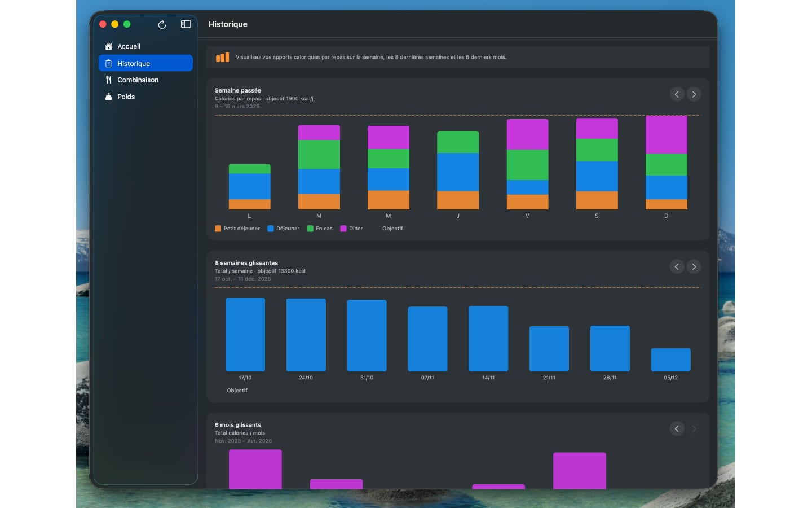Open the Accueil sidebar item

tap(129, 46)
